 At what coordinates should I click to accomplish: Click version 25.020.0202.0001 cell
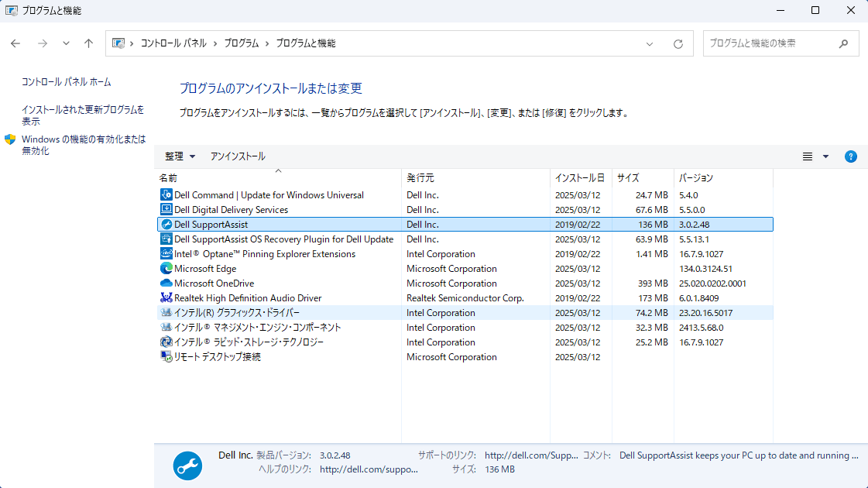pos(712,283)
